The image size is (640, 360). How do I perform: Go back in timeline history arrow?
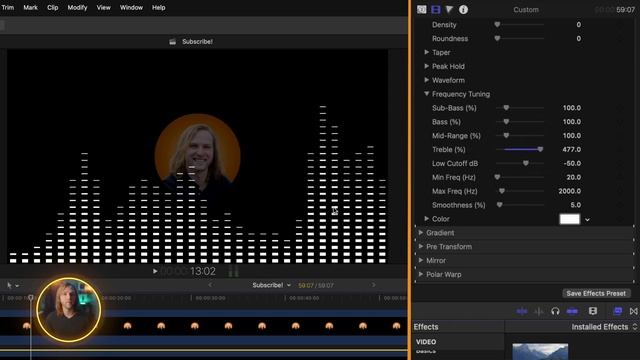click(x=210, y=285)
